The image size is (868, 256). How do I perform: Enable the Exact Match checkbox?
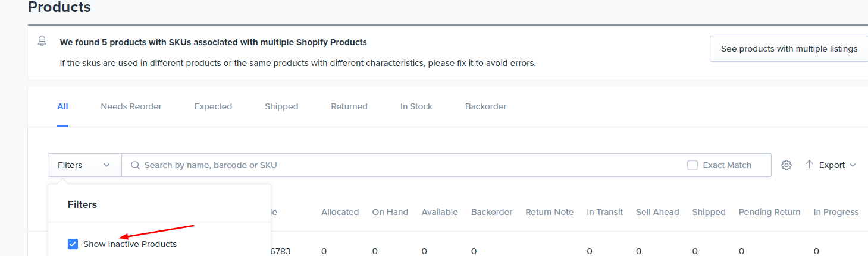pyautogui.click(x=692, y=165)
